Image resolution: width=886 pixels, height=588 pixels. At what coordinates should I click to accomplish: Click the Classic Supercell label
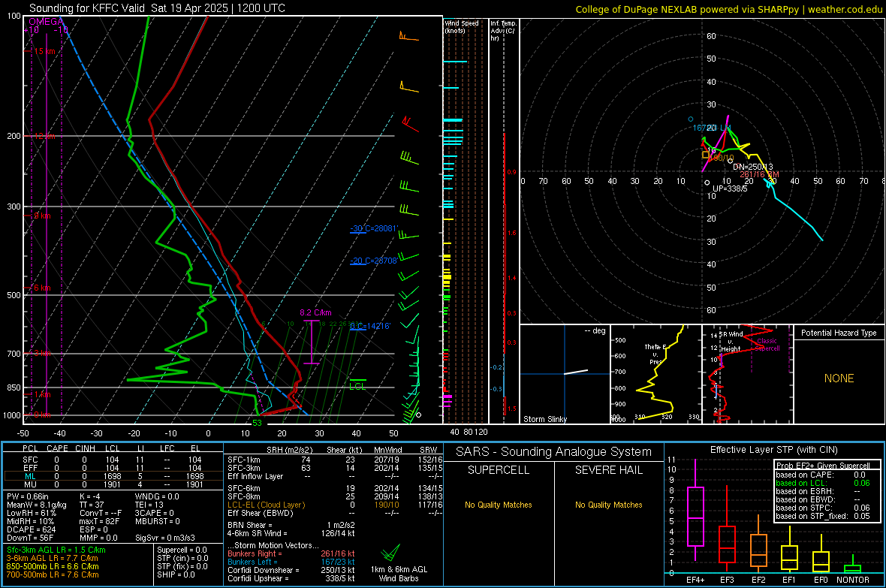click(767, 345)
